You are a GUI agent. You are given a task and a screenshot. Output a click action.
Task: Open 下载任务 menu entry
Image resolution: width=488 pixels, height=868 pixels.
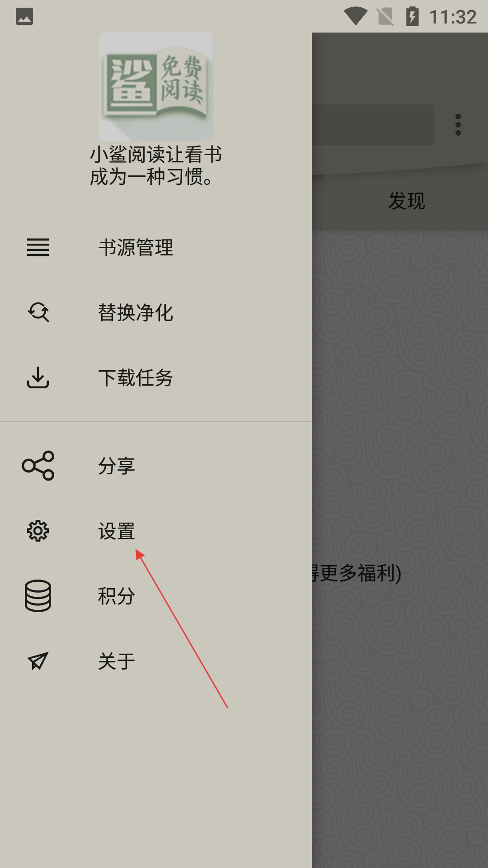point(156,377)
